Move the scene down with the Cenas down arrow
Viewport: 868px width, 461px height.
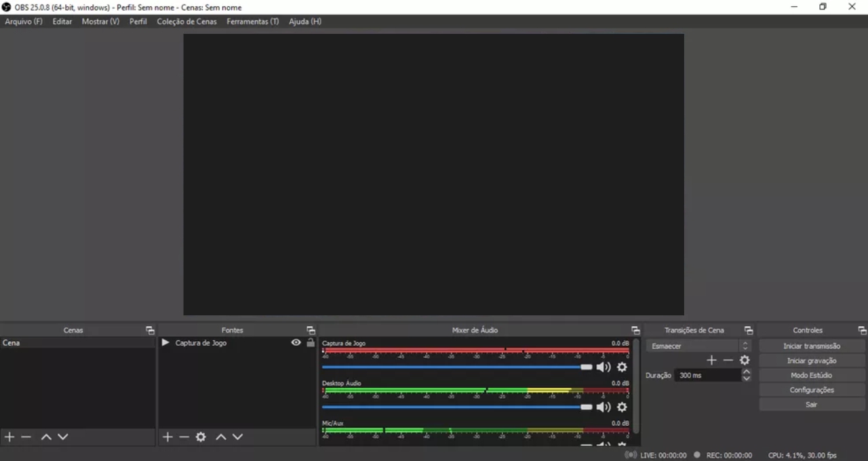[63, 437]
